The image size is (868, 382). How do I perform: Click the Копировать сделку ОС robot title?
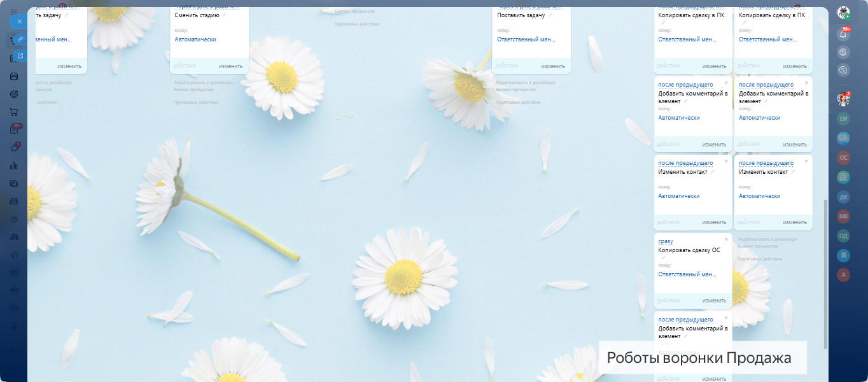(689, 250)
